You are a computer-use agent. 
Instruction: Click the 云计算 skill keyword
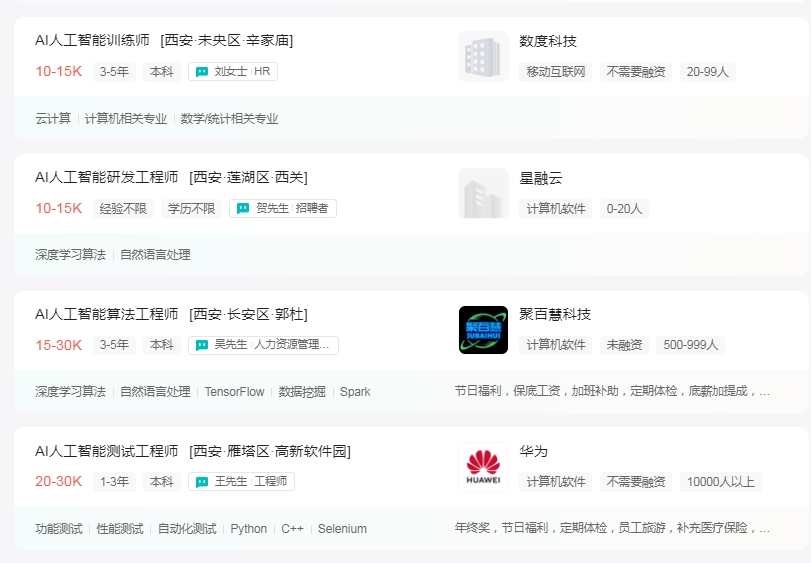point(53,119)
